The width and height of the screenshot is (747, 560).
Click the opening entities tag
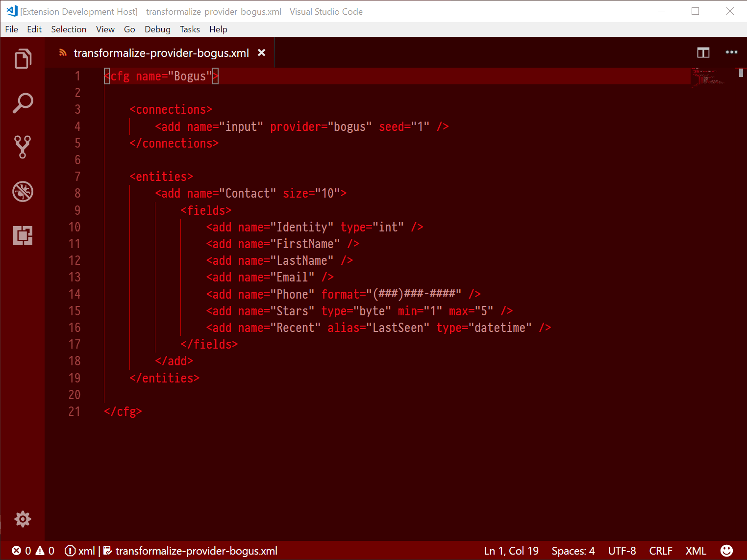pos(161,177)
